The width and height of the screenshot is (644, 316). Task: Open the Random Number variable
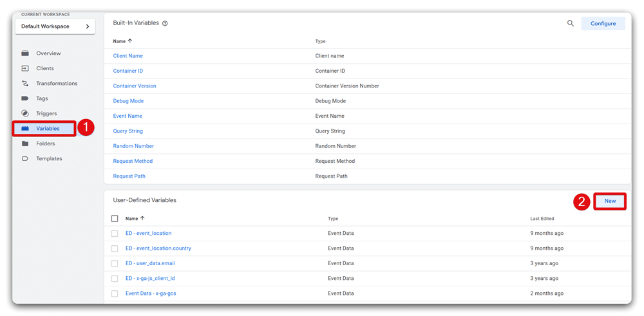133,146
